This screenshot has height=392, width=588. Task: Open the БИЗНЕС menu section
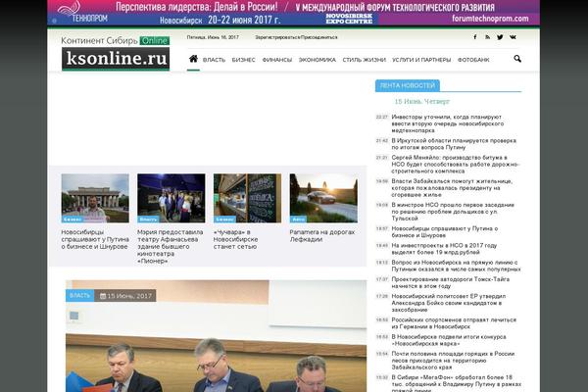pyautogui.click(x=243, y=60)
